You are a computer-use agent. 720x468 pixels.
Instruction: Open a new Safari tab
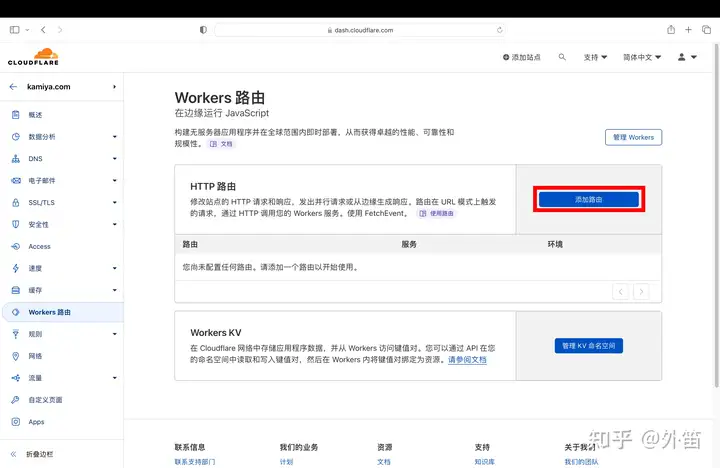pyautogui.click(x=688, y=30)
